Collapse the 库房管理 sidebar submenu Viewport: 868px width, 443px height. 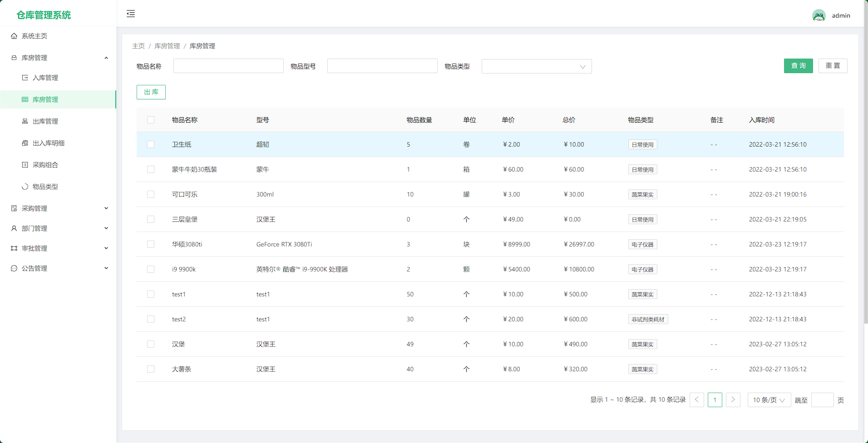[106, 58]
